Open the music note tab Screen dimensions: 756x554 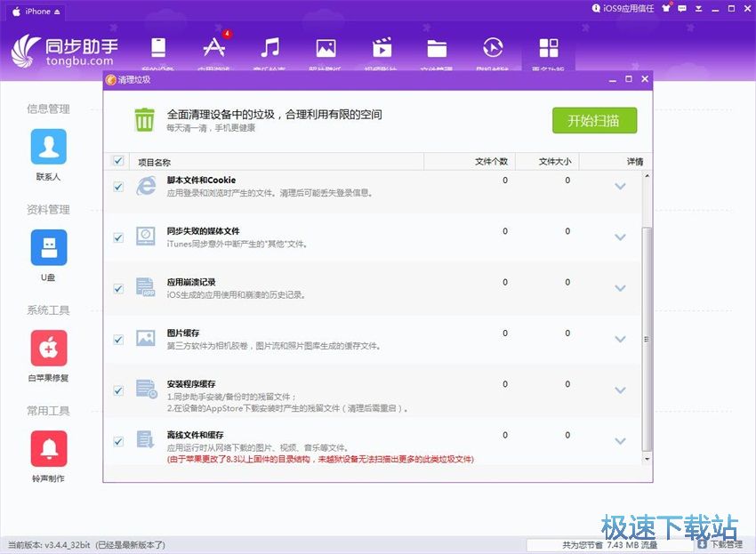tap(270, 48)
